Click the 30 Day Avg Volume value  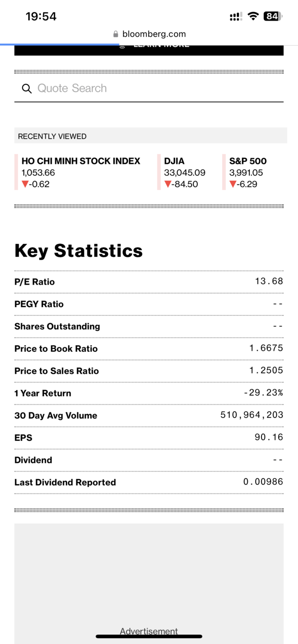251,415
